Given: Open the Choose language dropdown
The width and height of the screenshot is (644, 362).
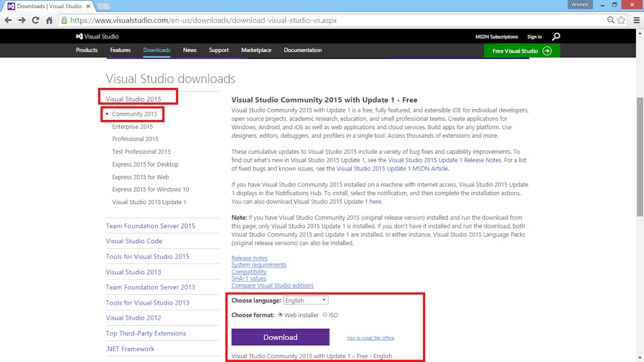Looking at the screenshot, I should click(305, 300).
